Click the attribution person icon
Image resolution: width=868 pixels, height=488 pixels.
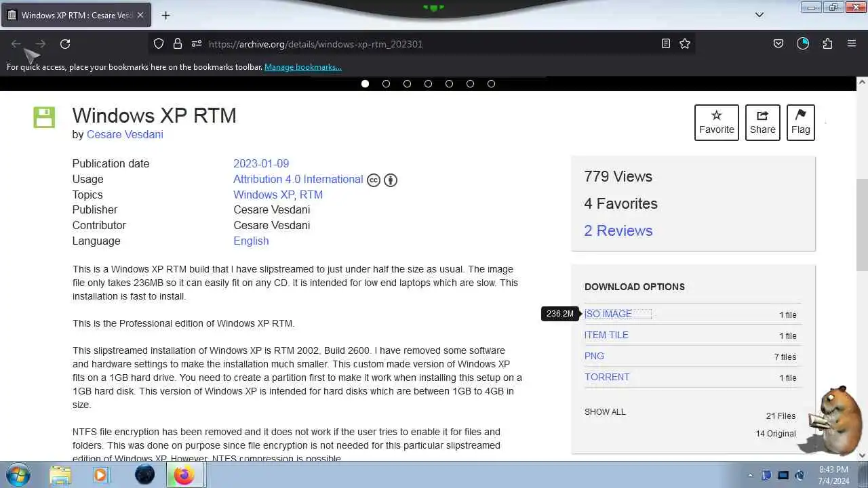click(391, 180)
